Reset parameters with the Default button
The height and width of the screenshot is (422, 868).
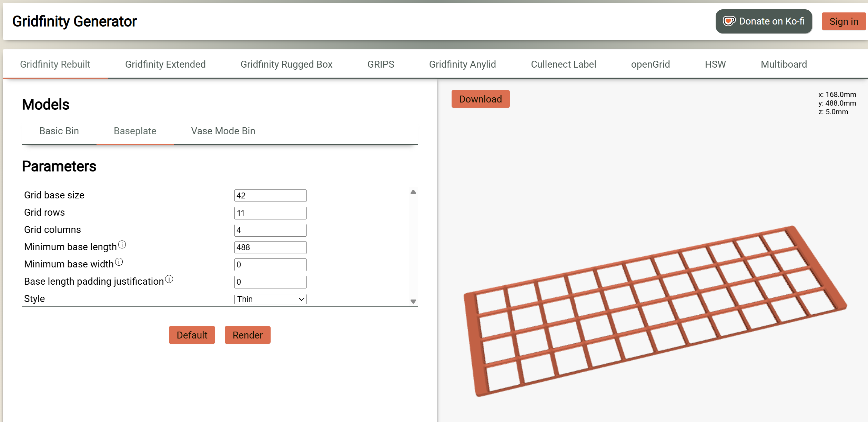pyautogui.click(x=192, y=335)
